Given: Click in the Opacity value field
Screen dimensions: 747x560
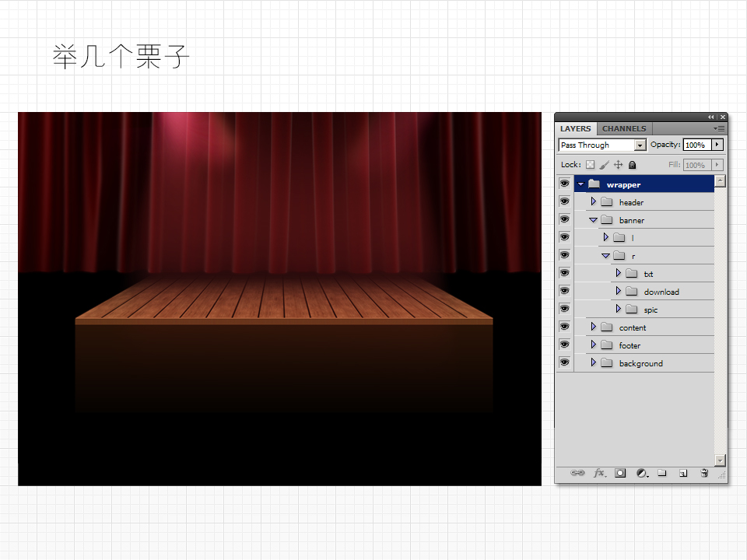Looking at the screenshot, I should [695, 145].
